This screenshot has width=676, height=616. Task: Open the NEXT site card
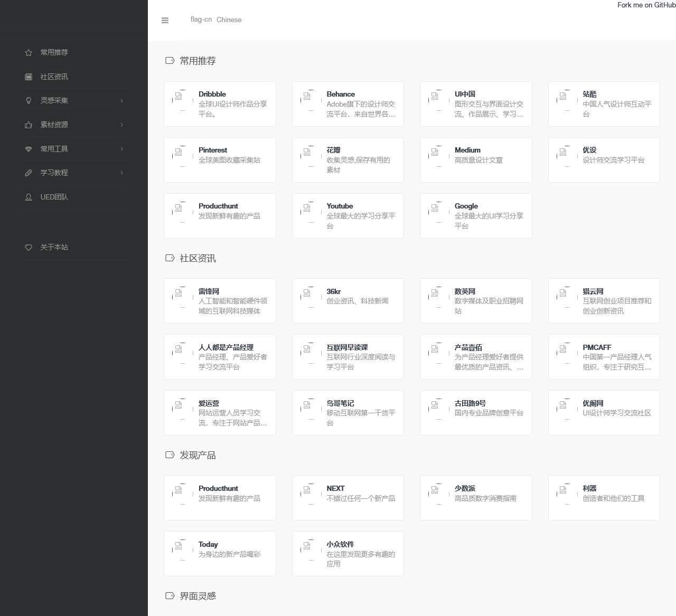(348, 498)
